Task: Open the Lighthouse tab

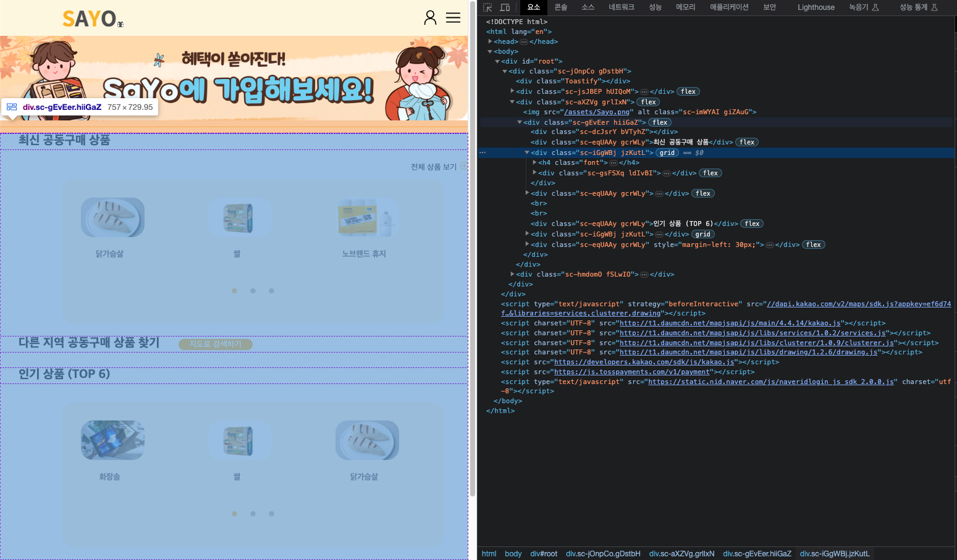Action: click(816, 7)
